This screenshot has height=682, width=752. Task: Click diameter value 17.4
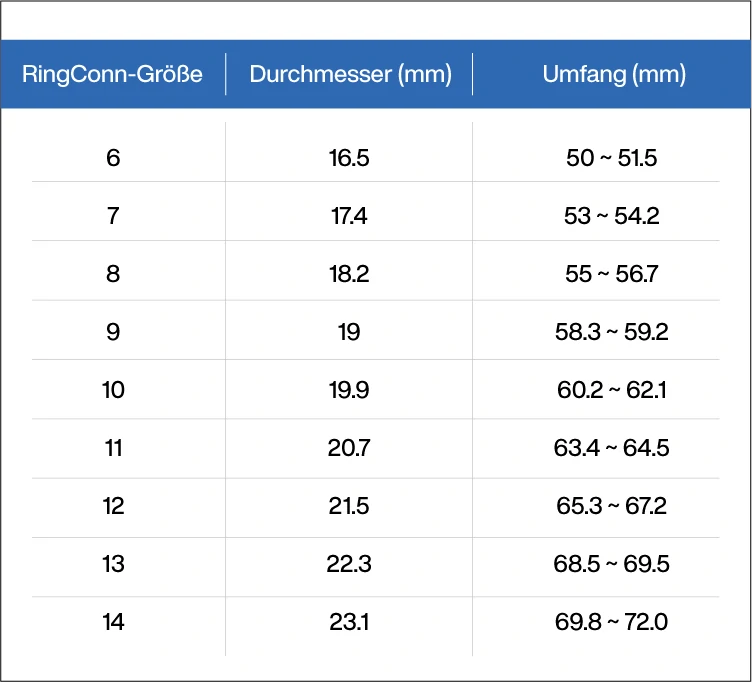tap(349, 215)
